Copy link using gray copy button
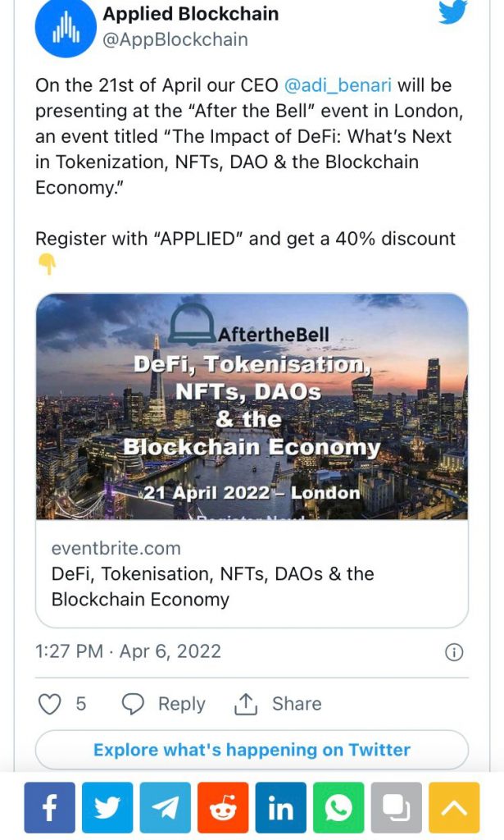The width and height of the screenshot is (504, 840). [396, 808]
